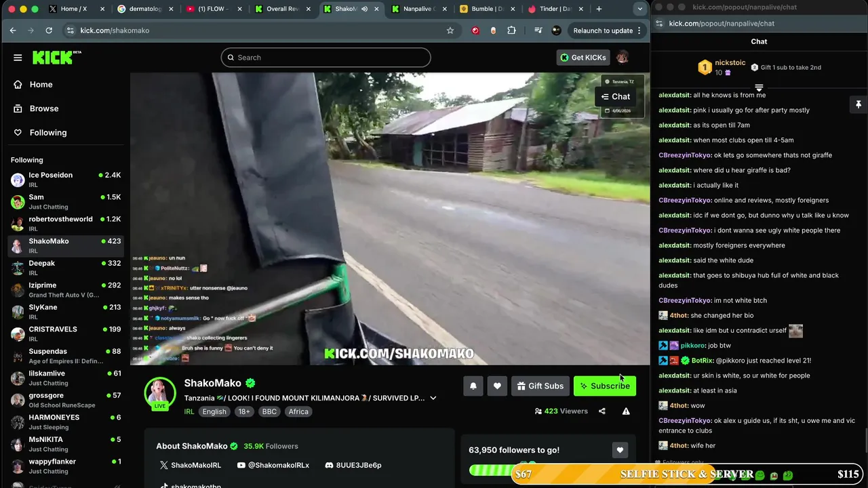Report the stream with warning triangle icon
This screenshot has width=868, height=488.
pos(626,411)
